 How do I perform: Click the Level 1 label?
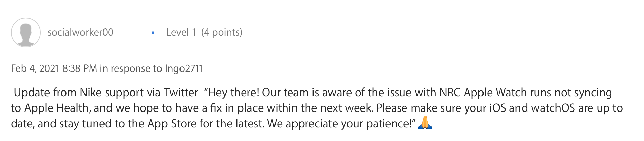click(x=181, y=32)
